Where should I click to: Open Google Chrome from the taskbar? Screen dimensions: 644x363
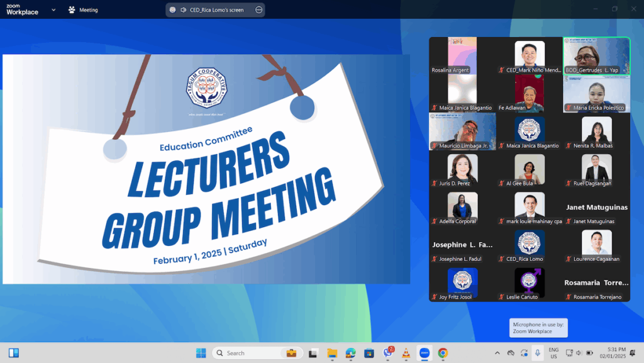coord(443,353)
